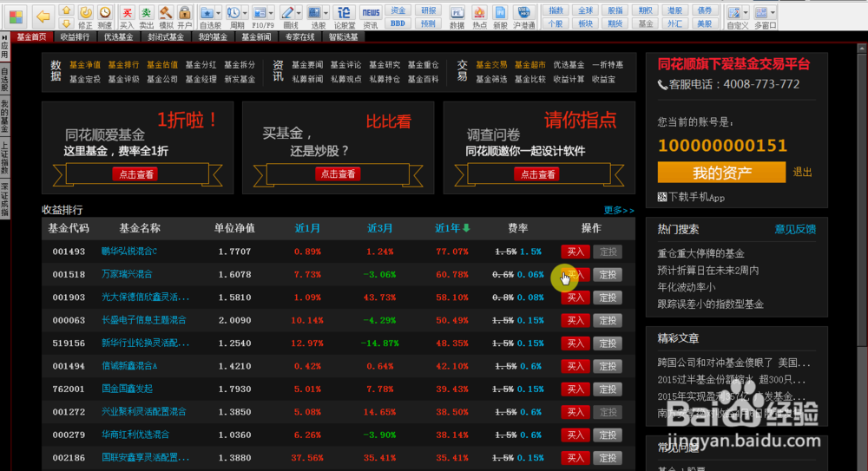Open the 更多>> link above the ranking table
868x471 pixels.
[619, 210]
